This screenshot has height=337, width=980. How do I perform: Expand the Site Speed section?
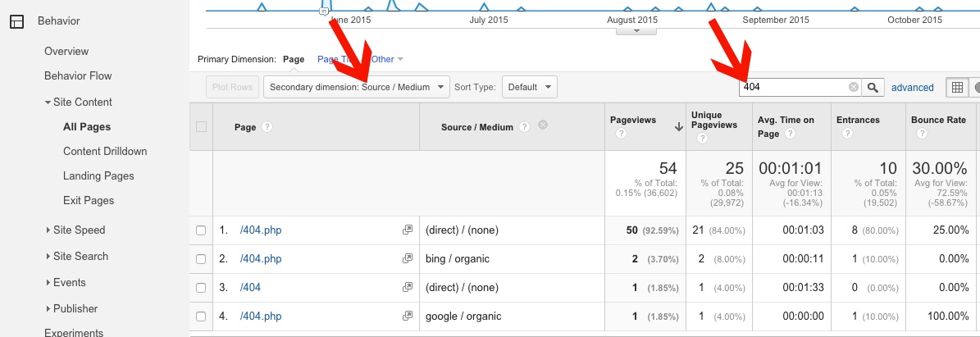(x=79, y=230)
